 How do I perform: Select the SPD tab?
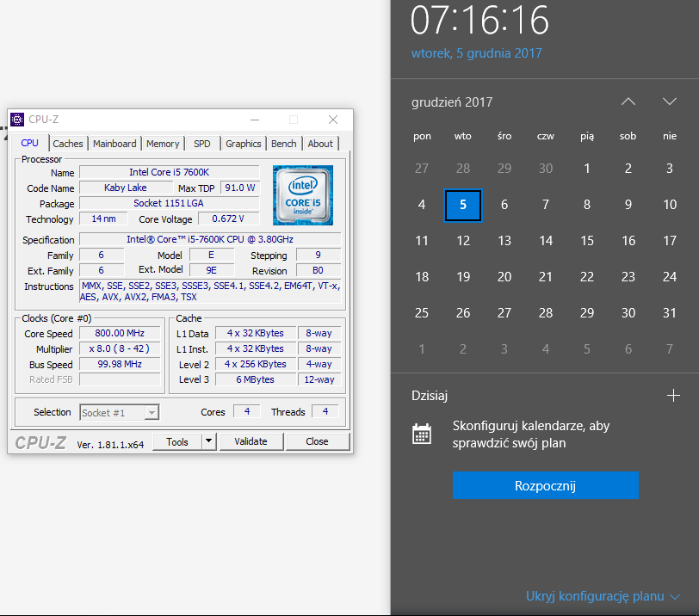(x=202, y=144)
